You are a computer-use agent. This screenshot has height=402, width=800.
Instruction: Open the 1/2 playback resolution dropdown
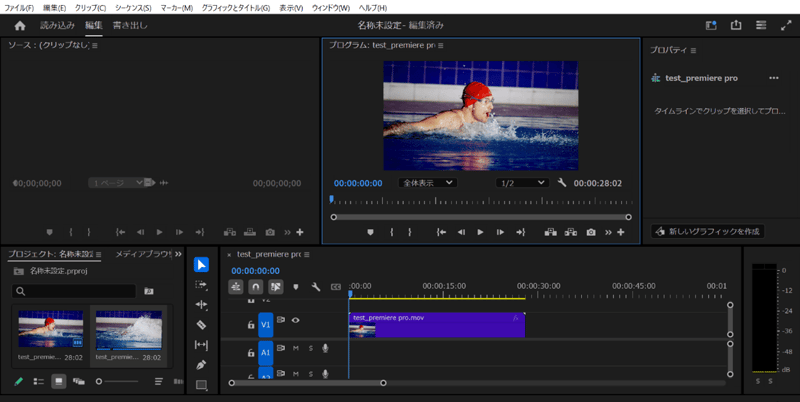tap(522, 183)
